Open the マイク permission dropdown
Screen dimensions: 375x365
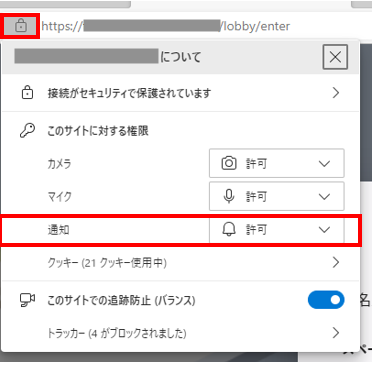tap(276, 196)
